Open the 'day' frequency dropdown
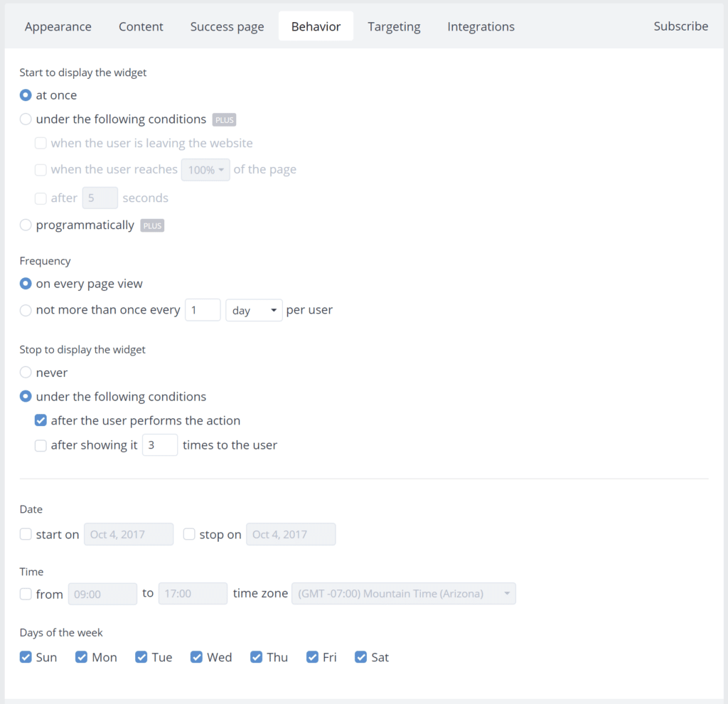Image resolution: width=728 pixels, height=704 pixels. click(254, 310)
